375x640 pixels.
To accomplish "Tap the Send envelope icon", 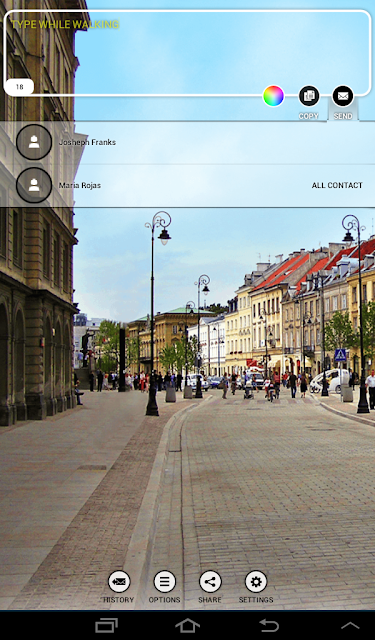I will click(343, 96).
